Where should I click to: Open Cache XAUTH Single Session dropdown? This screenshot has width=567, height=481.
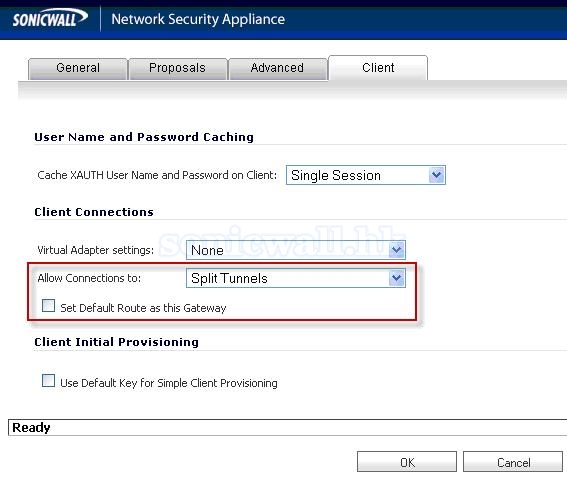(x=366, y=175)
